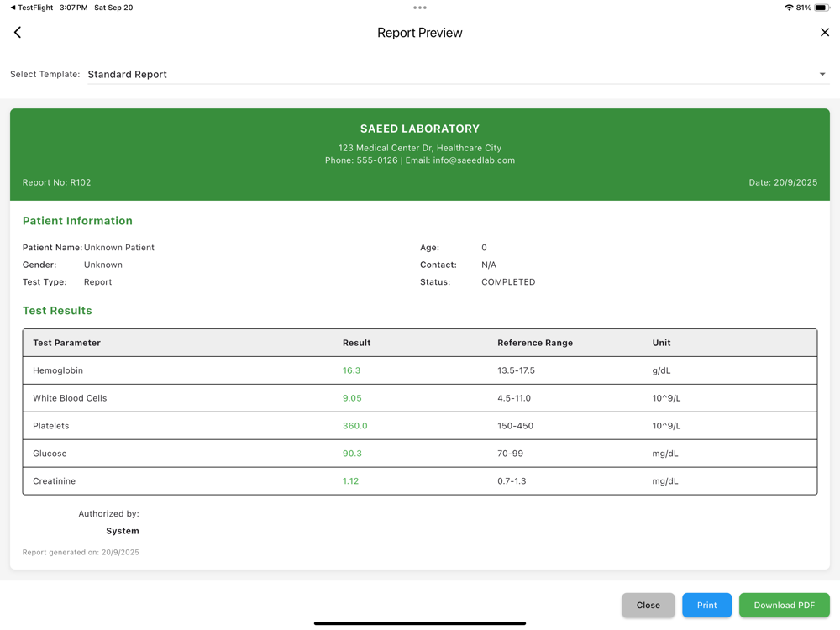The width and height of the screenshot is (840, 630).
Task: Click the Contact value N/A
Action: (x=489, y=265)
